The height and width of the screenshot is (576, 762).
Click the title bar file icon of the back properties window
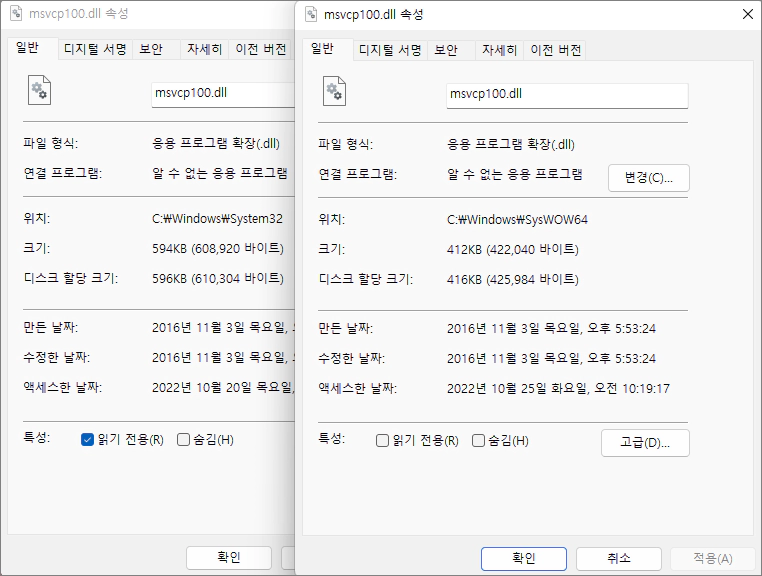pyautogui.click(x=16, y=13)
